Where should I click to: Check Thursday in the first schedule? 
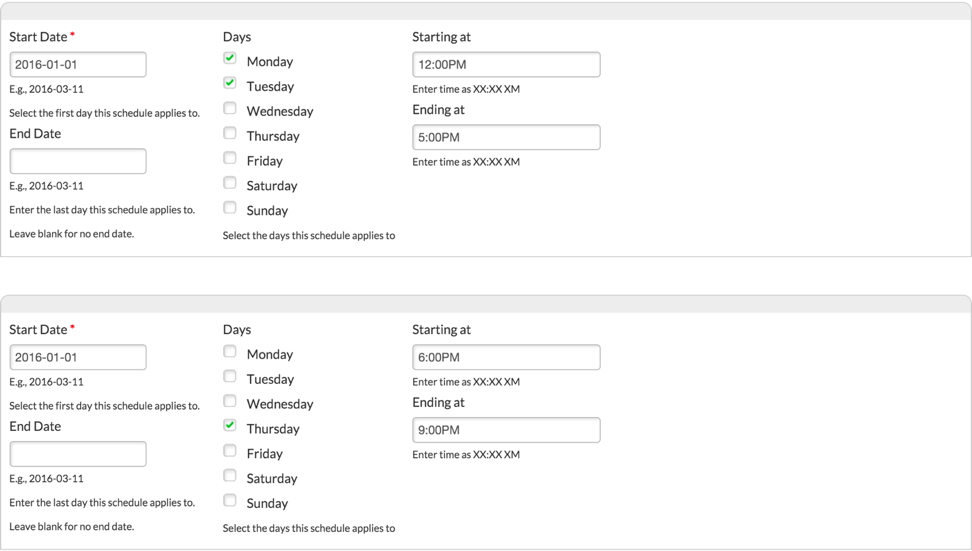click(230, 133)
